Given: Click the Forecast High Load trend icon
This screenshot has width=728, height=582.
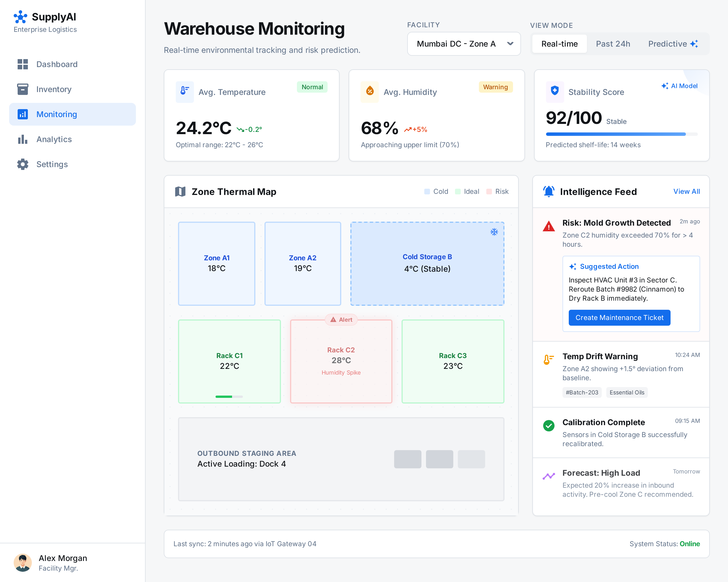Looking at the screenshot, I should (x=549, y=476).
